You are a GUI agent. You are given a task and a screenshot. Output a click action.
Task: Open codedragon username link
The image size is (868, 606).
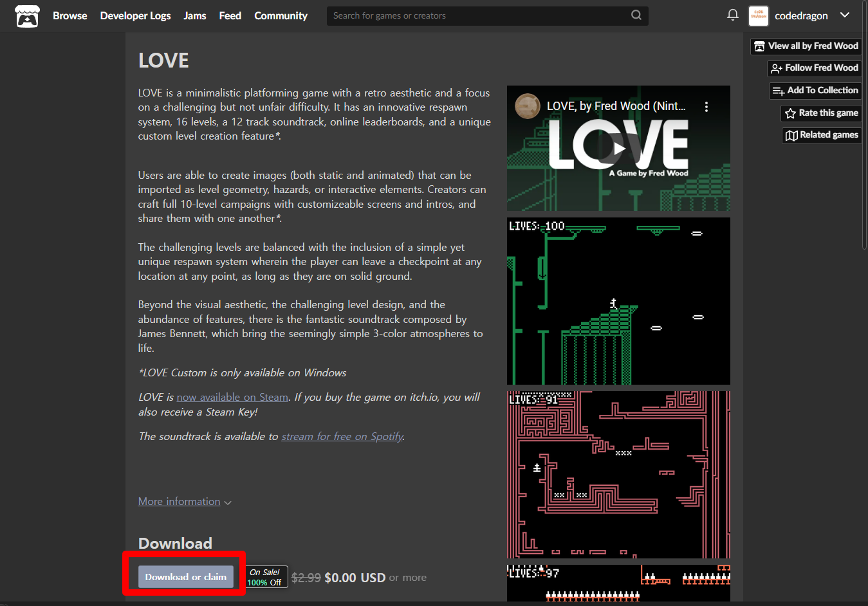pos(801,16)
